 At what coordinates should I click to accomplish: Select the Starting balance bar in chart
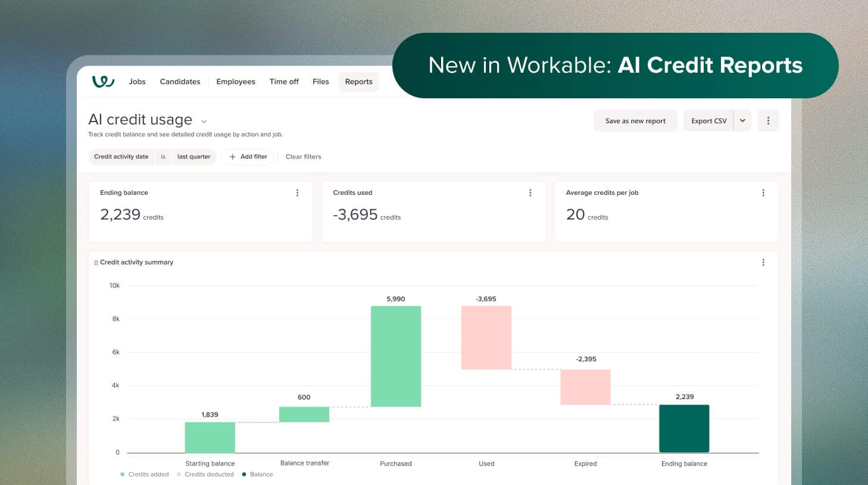(x=210, y=437)
